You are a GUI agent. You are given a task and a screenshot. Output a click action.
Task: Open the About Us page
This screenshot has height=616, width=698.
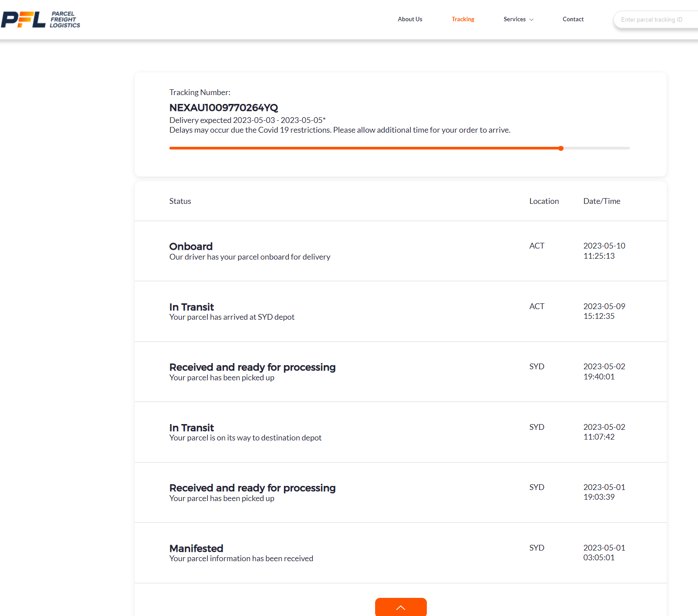pyautogui.click(x=410, y=19)
